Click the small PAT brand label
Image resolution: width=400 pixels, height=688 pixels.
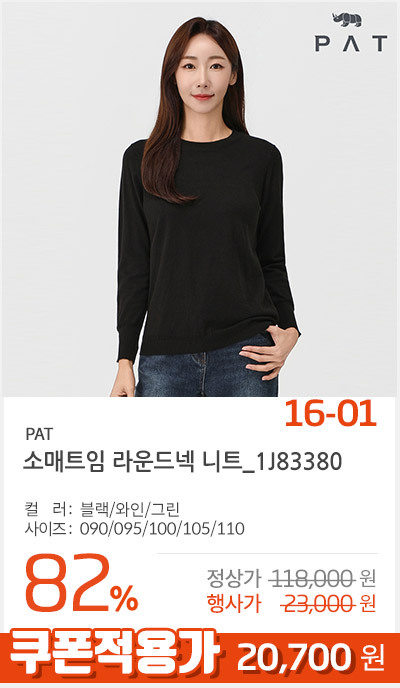click(39, 434)
